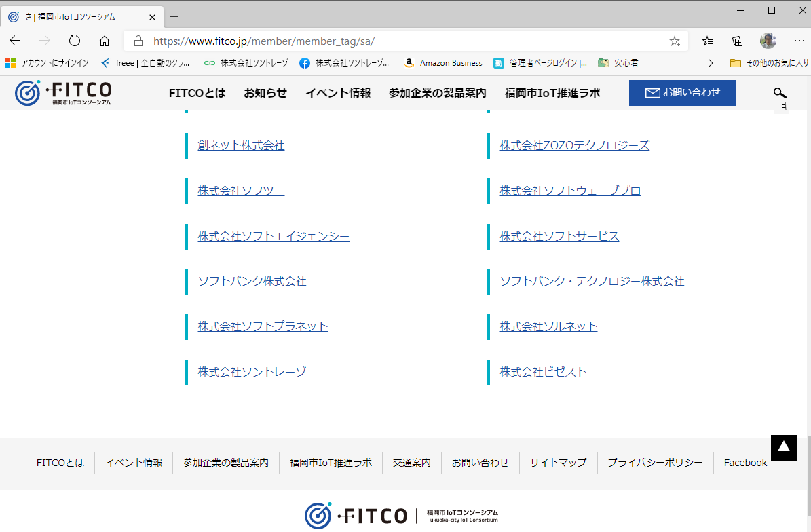The height and width of the screenshot is (532, 811).
Task: Open 株式会社ソルネット link
Action: [548, 327]
